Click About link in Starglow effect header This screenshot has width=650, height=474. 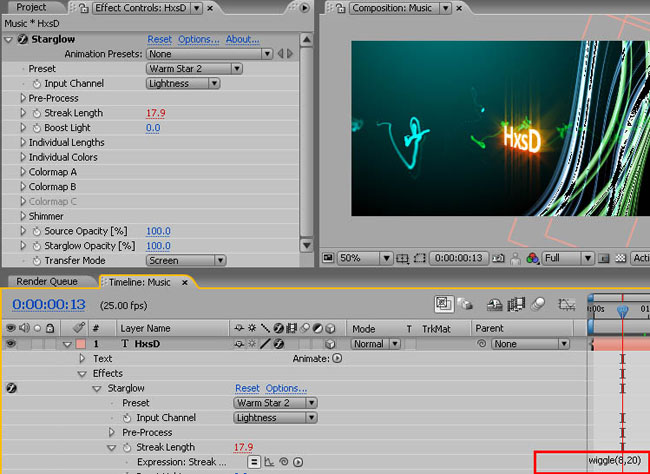pyautogui.click(x=242, y=40)
